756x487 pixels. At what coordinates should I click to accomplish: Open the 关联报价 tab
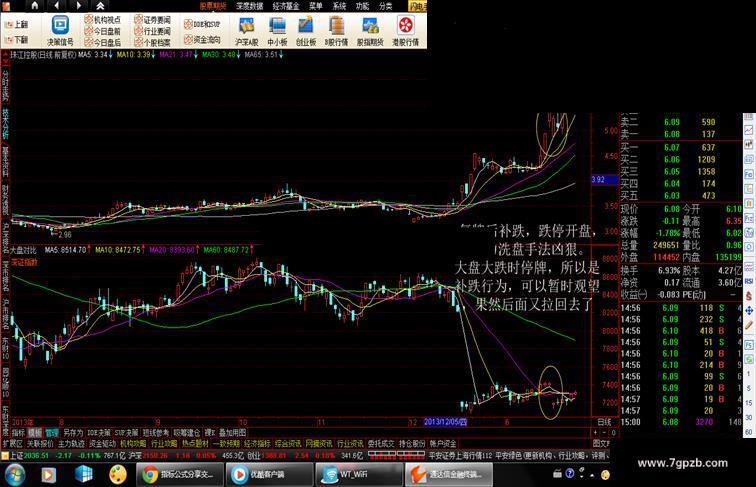pos(40,444)
